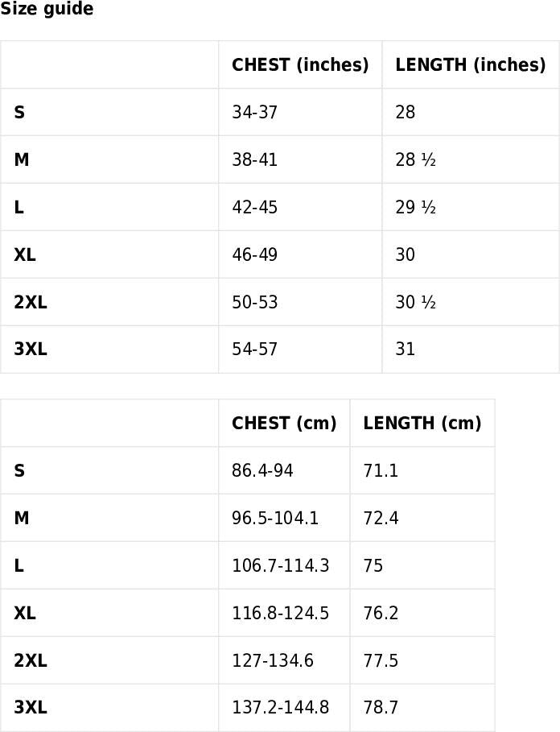Screen dimensions: 560x732
Task: Select the 137.2-144.8 chest cm cell
Action: coord(280,708)
